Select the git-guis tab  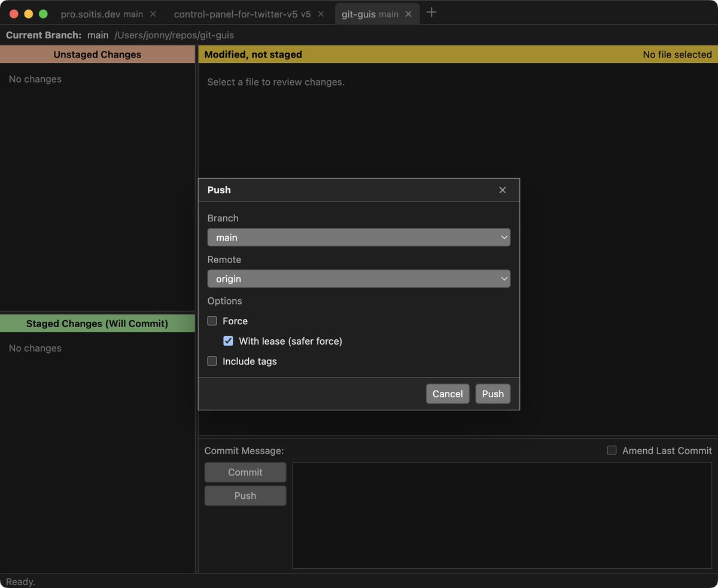click(377, 14)
